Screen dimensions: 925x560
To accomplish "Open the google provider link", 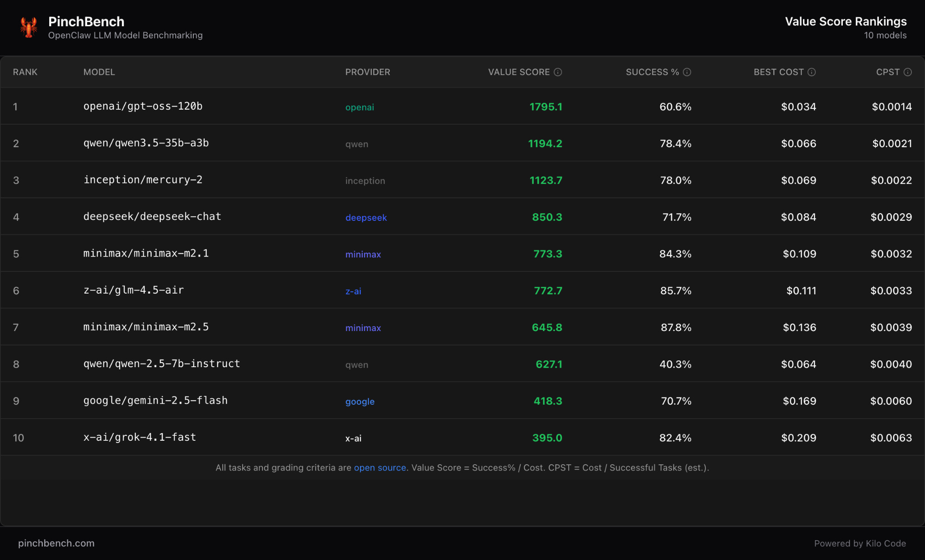I will coord(360,401).
